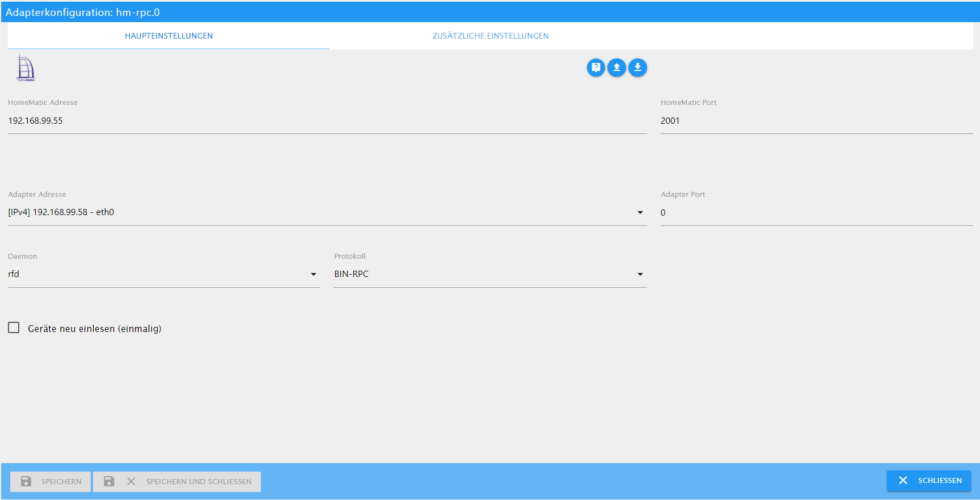Click the 'Adapterkonfiguration: hm-rpc.0' title text
980x500 pixels.
[x=83, y=12]
